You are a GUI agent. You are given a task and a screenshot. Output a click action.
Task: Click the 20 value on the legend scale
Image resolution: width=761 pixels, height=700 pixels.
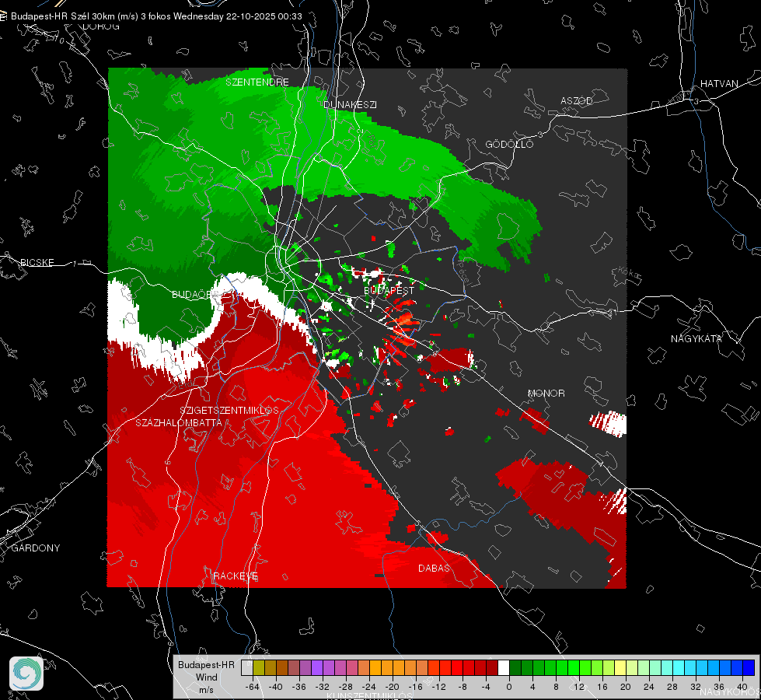click(x=626, y=687)
